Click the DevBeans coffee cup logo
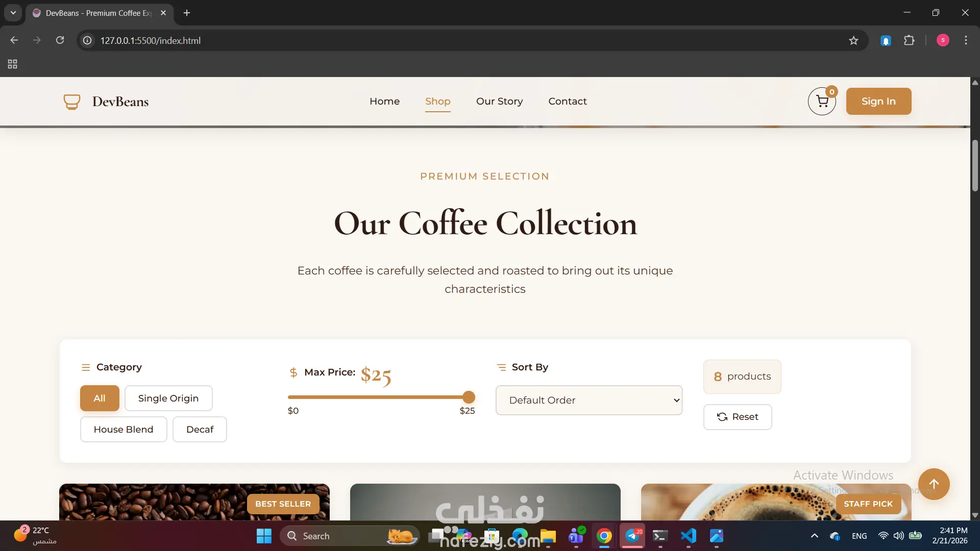Viewport: 980px width, 551px height. tap(72, 102)
